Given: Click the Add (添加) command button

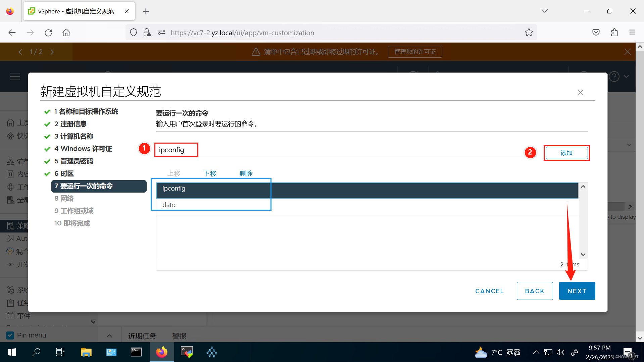Looking at the screenshot, I should [566, 153].
